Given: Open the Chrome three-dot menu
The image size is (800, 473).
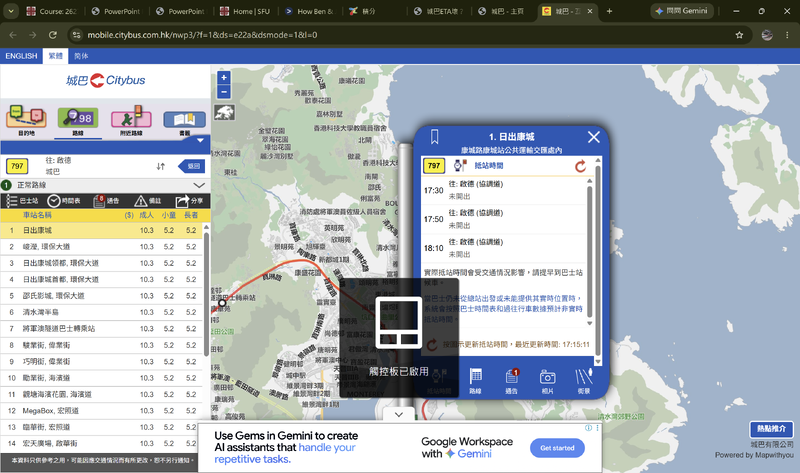Looking at the screenshot, I should (x=787, y=35).
